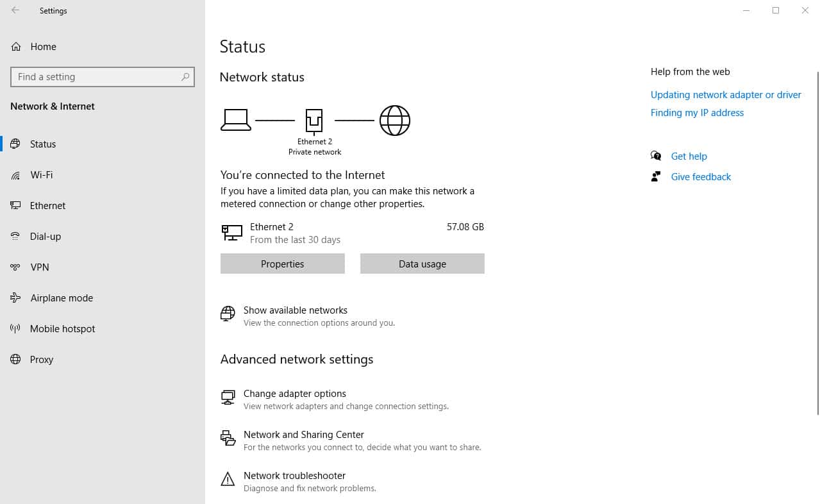Image resolution: width=820 pixels, height=504 pixels.
Task: Click the Properties button
Action: pyautogui.click(x=283, y=264)
